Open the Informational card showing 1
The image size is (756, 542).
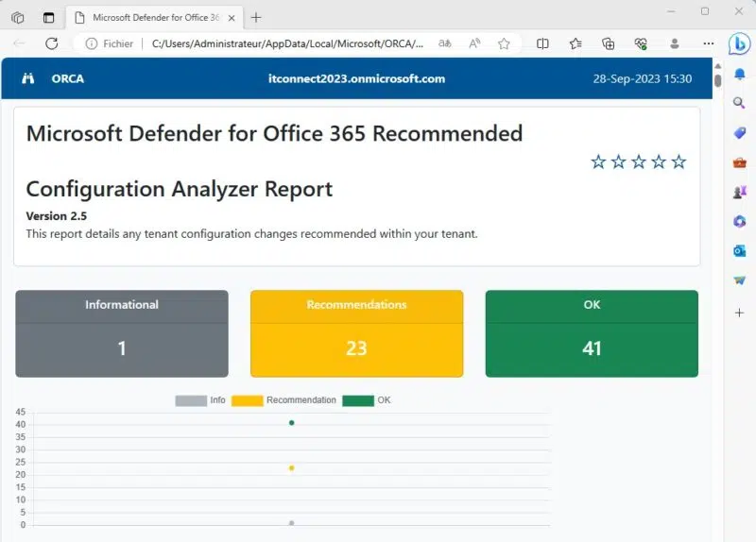122,333
